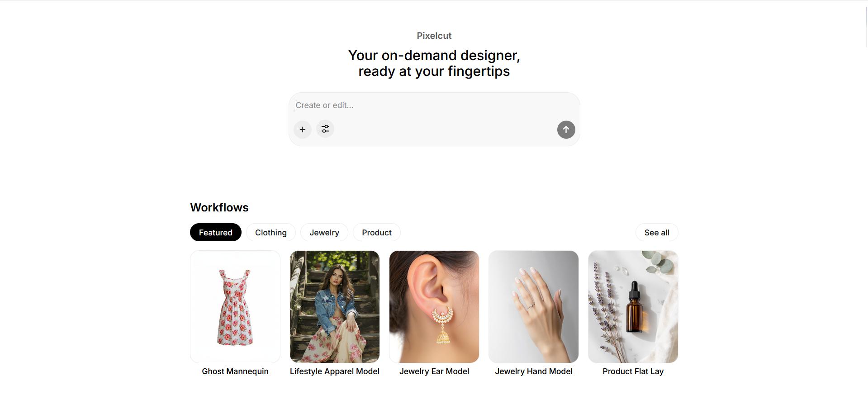868x403 pixels.
Task: Open the Ghost Mannequin workflow thumbnail
Action: point(235,306)
